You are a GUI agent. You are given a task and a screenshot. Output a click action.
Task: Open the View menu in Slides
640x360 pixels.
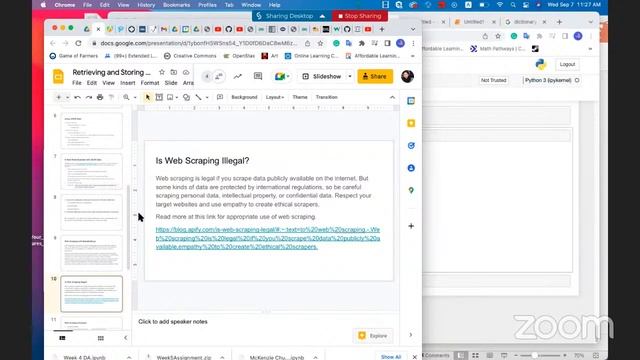[108, 83]
